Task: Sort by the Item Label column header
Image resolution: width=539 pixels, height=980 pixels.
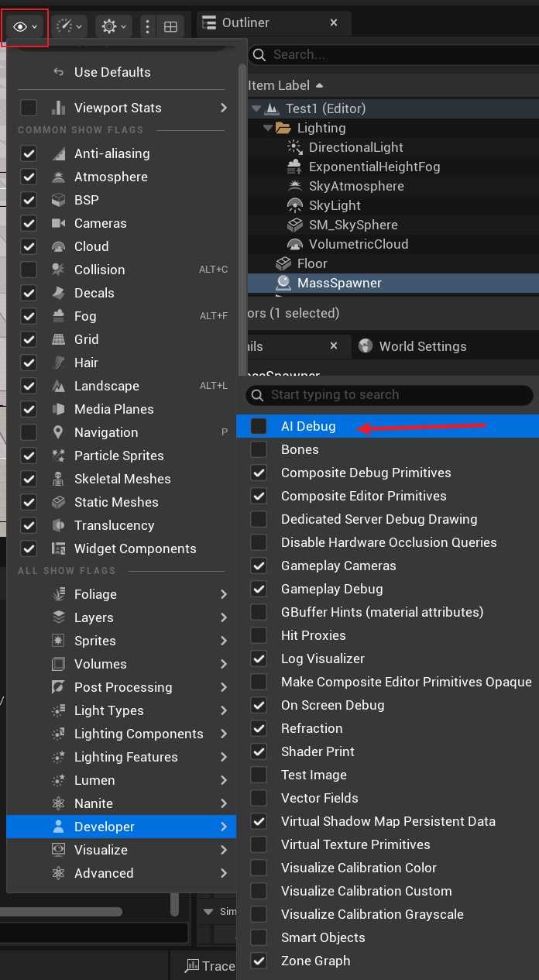Action: coord(279,85)
